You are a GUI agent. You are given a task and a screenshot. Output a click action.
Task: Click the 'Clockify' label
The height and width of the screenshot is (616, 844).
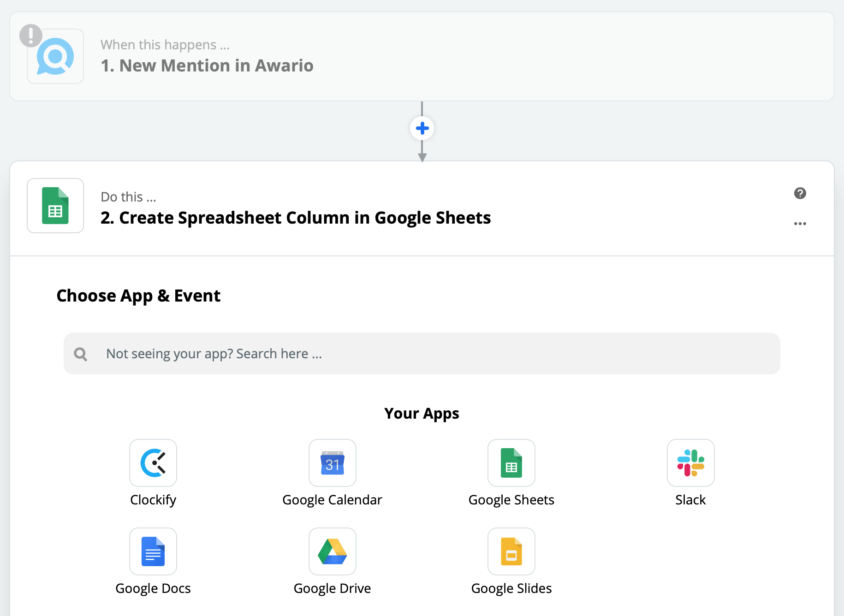coord(153,500)
